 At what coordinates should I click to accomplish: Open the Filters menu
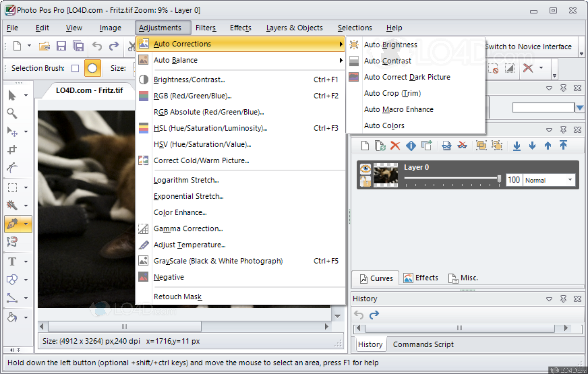[206, 27]
